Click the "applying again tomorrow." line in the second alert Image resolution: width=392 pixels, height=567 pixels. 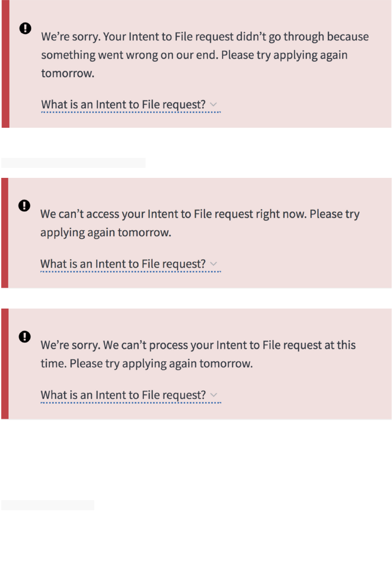pyautogui.click(x=106, y=233)
